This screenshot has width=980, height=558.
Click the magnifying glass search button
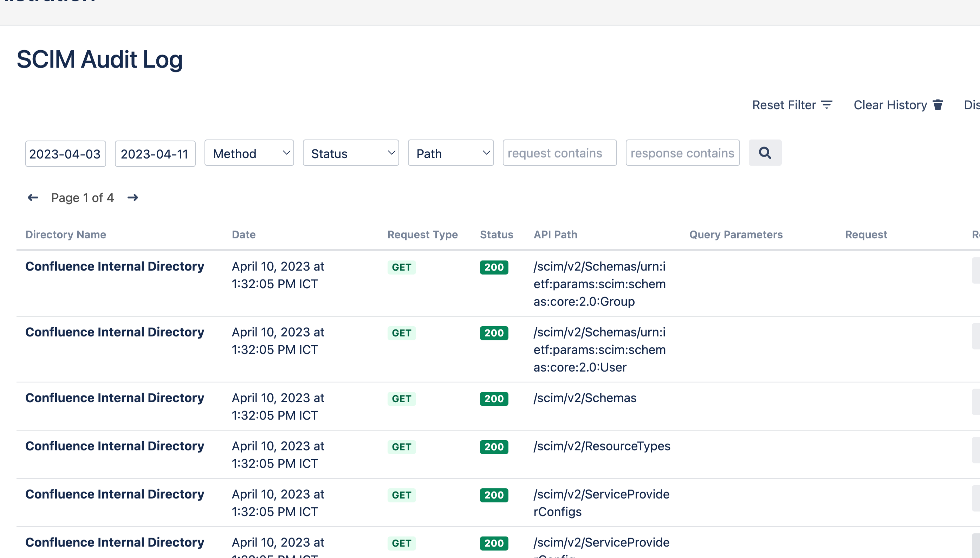pos(765,153)
